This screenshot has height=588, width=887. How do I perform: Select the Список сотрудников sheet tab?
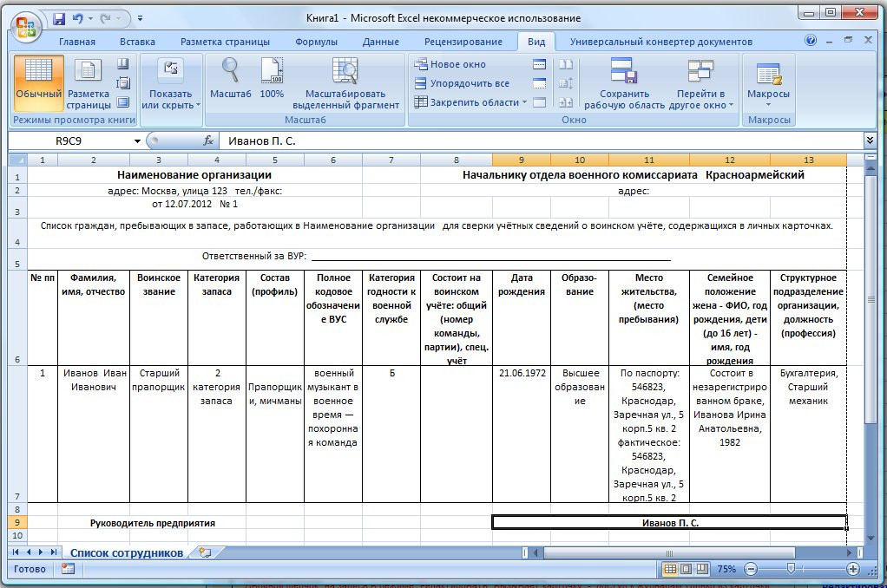127,552
